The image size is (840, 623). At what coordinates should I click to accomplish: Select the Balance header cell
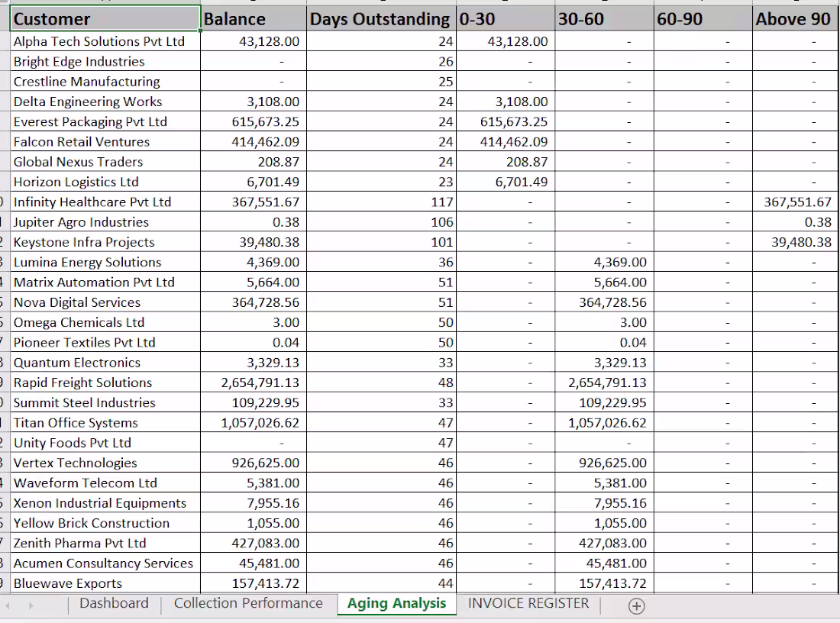254,19
